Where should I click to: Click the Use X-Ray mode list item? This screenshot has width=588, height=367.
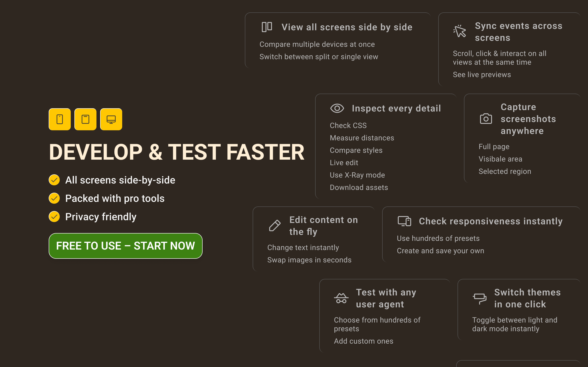click(x=357, y=175)
